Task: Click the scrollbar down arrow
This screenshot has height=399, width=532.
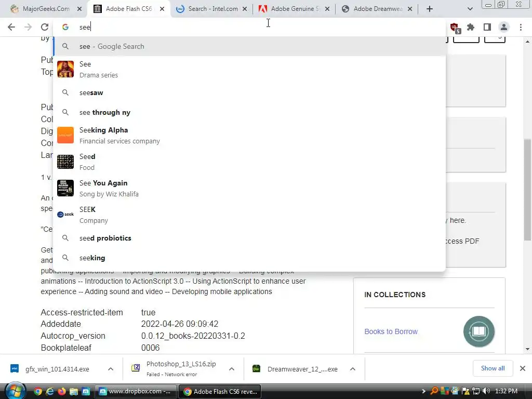Action: [528, 349]
